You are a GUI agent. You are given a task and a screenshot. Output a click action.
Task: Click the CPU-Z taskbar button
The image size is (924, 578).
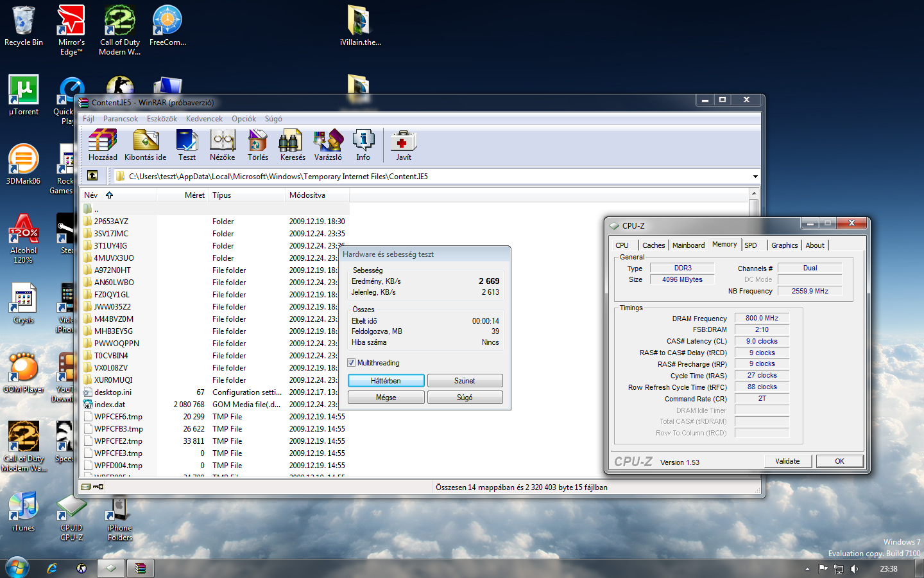pos(110,568)
